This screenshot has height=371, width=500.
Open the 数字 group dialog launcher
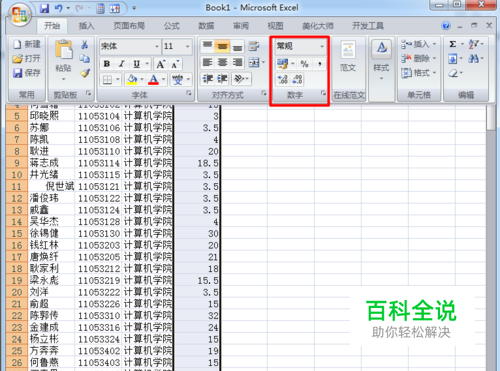[323, 93]
